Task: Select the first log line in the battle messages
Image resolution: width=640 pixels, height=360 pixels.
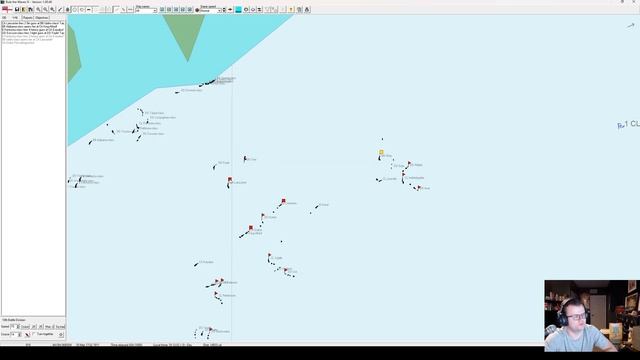Action: [x=33, y=23]
